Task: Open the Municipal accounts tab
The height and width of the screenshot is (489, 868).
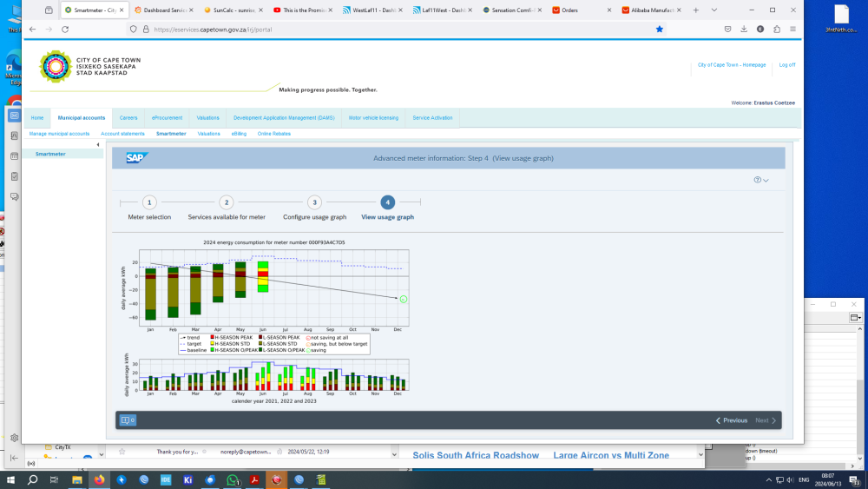Action: 82,118
